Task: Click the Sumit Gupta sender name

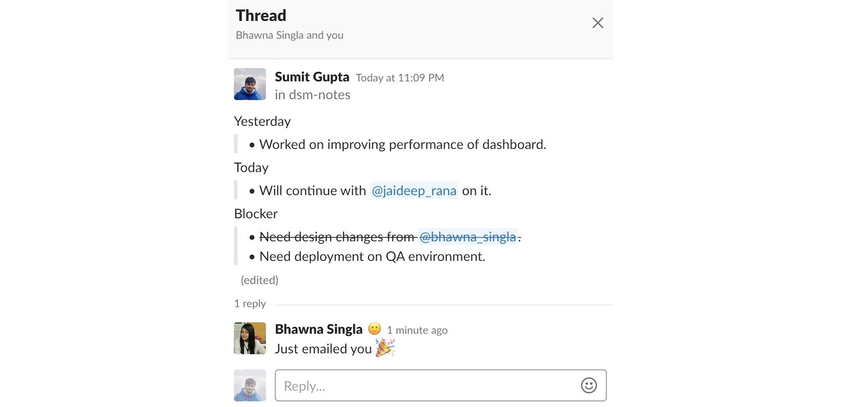Action: click(312, 77)
